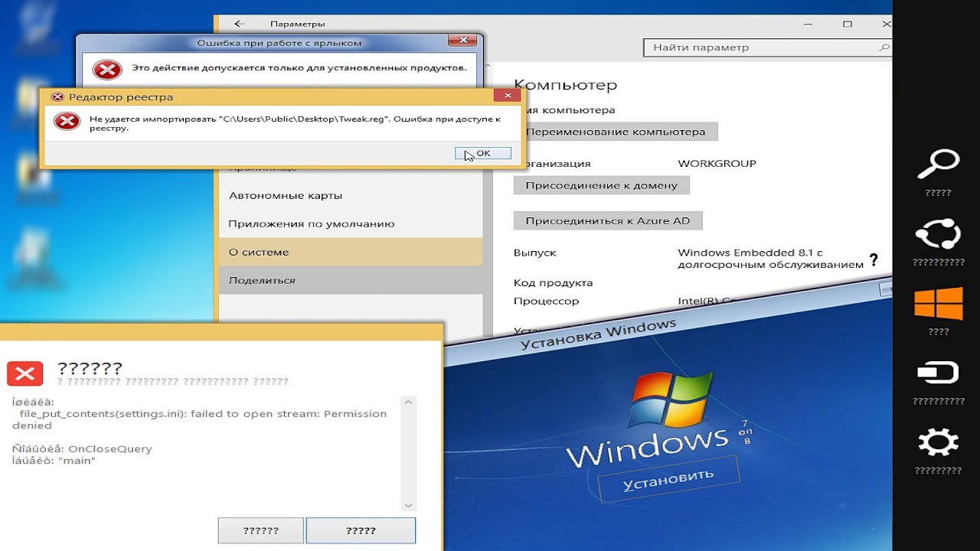Click the Компьютер heading in settings
The height and width of the screenshot is (551, 980).
pos(565,85)
